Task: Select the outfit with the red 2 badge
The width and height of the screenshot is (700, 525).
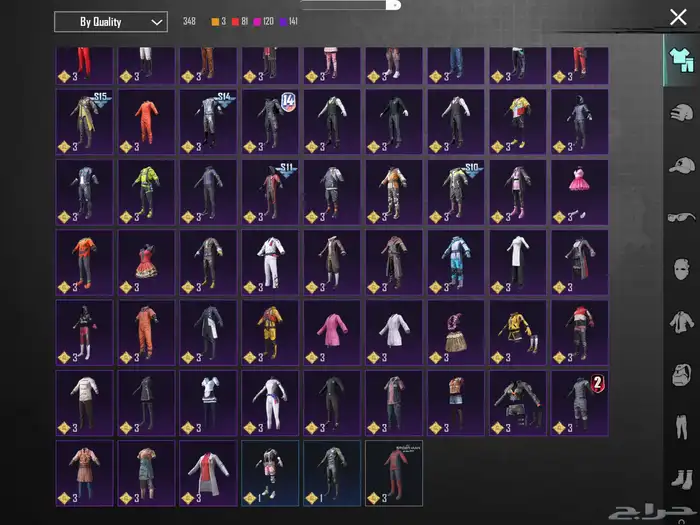Action: (579, 402)
